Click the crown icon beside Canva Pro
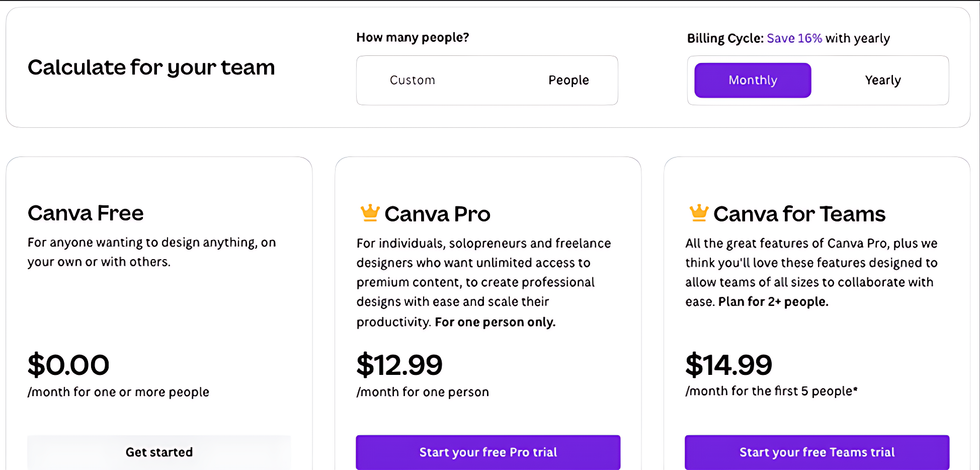This screenshot has height=470, width=980. [x=370, y=213]
